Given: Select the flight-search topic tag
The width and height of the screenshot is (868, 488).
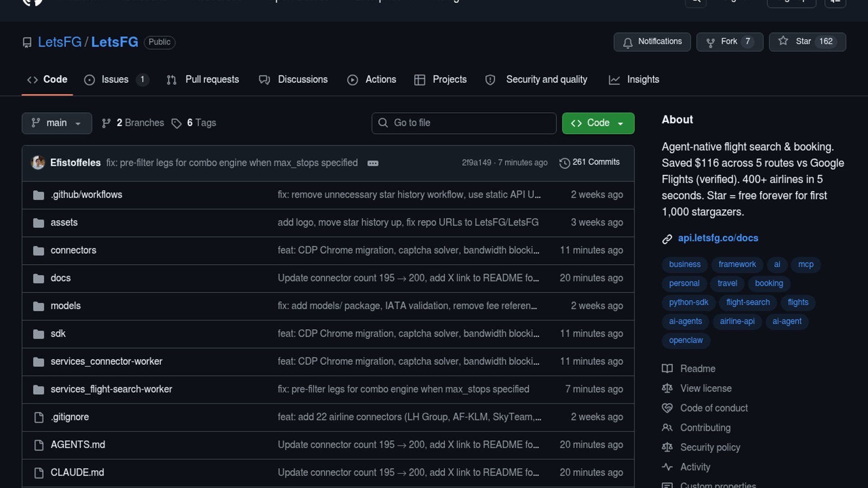Looking at the screenshot, I should [748, 302].
